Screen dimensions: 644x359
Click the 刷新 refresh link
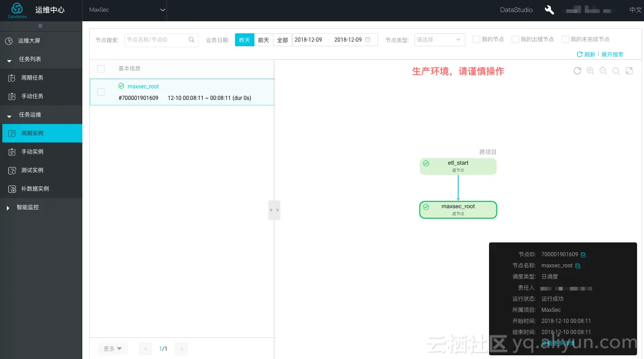586,55
